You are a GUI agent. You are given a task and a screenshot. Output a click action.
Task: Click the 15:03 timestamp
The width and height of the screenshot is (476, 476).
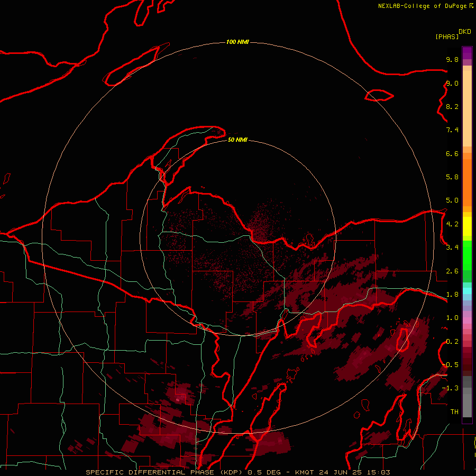click(x=378, y=472)
